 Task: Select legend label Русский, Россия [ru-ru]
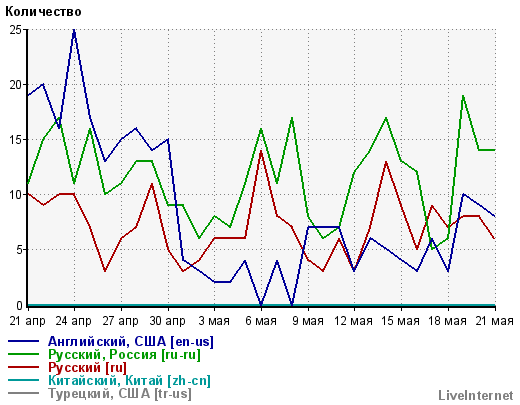click(x=124, y=355)
